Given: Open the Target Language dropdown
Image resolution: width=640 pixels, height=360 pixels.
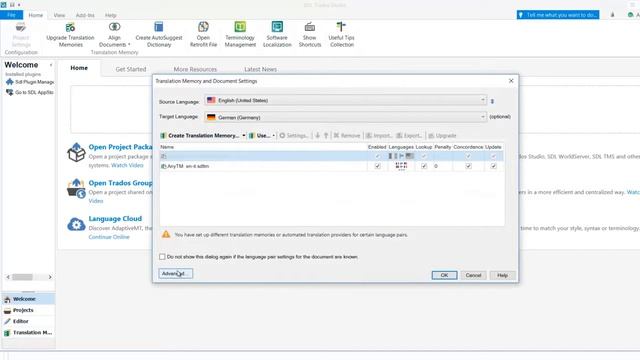Looking at the screenshot, I should coord(346,117).
